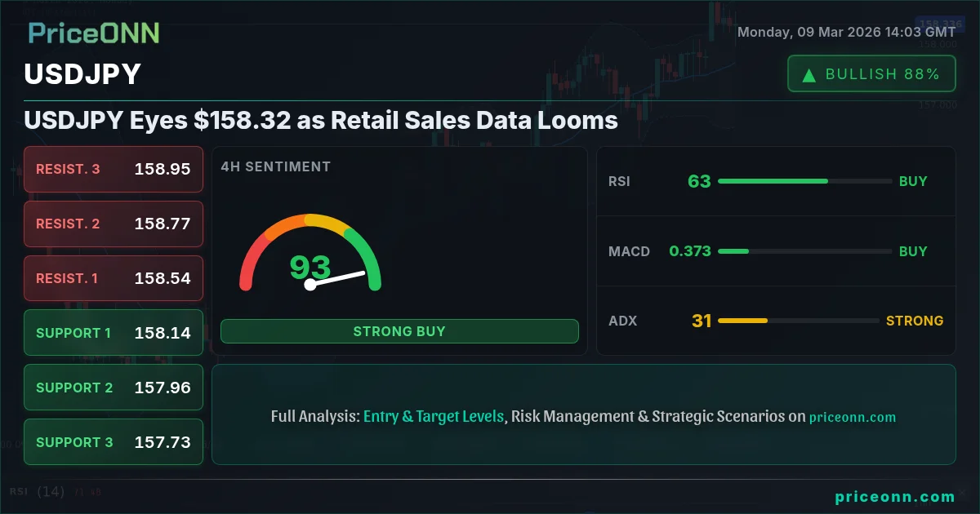Viewport: 980px width, 514px height.
Task: Click the priceonn.com footer link
Action: (x=895, y=497)
